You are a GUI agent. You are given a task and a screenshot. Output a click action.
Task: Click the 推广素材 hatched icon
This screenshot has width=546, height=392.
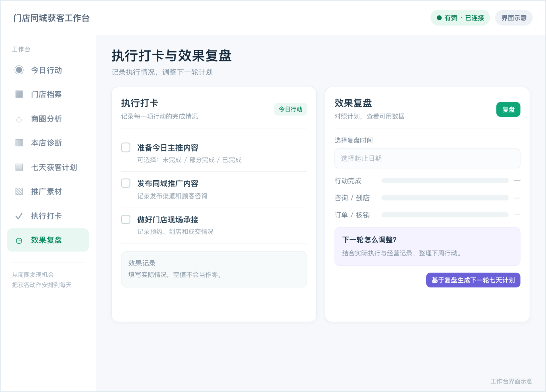coord(19,191)
